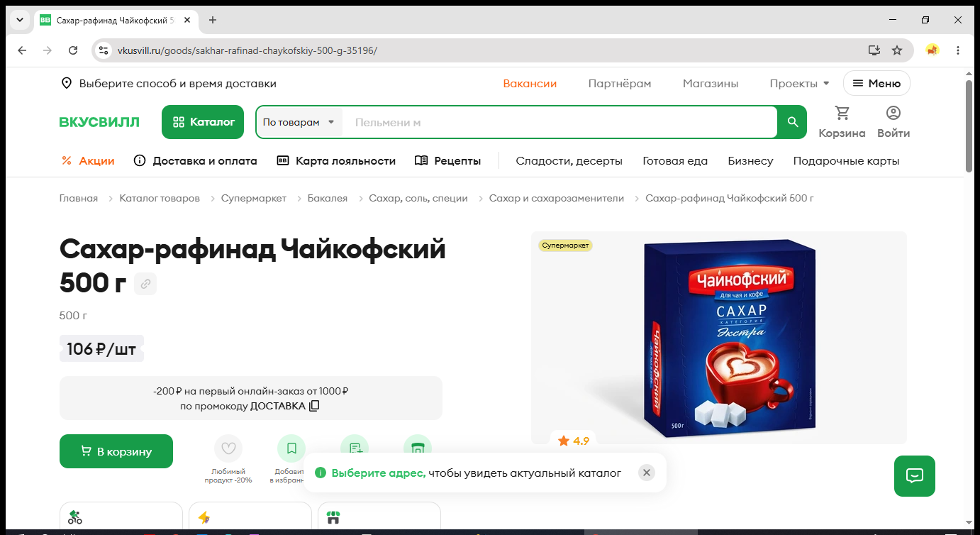
Task: Open the Магазины link
Action: (711, 84)
